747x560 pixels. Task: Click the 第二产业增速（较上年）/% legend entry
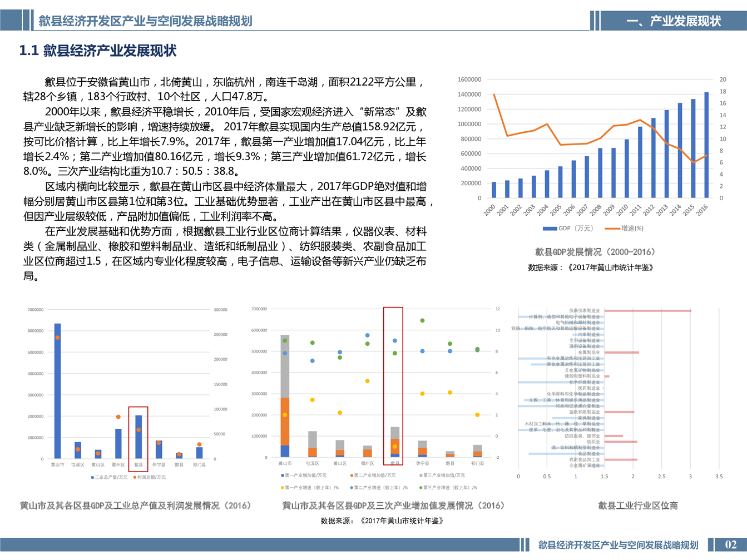[x=379, y=488]
